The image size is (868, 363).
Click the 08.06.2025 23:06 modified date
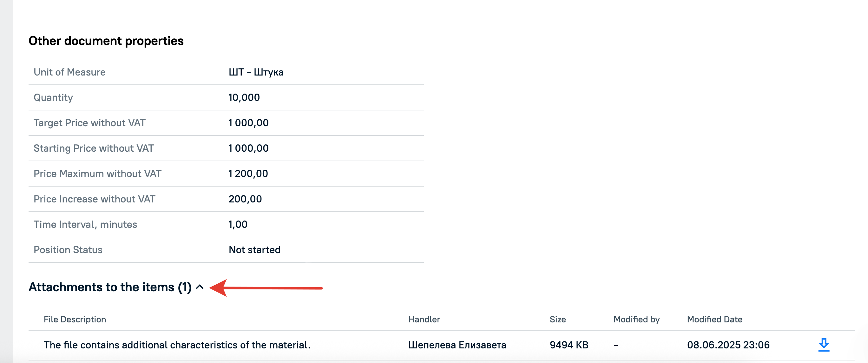pos(728,345)
